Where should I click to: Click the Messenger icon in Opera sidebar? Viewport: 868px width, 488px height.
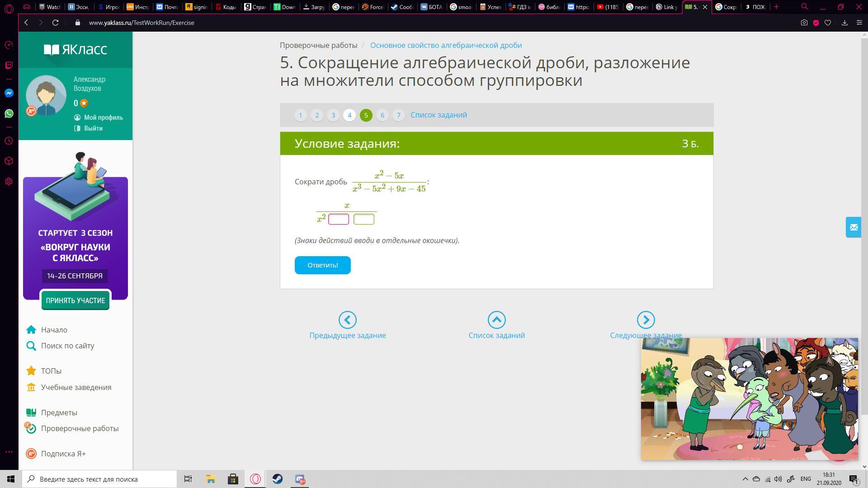point(9,93)
